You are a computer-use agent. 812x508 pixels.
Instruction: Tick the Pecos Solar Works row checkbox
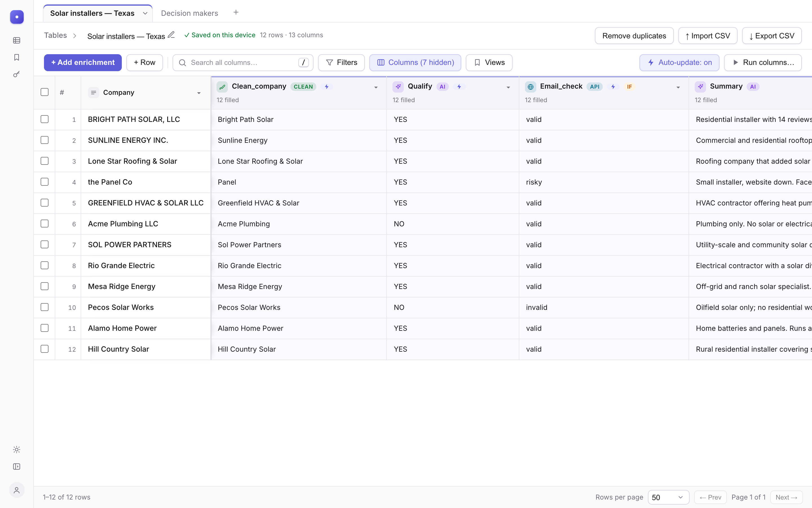click(x=45, y=307)
